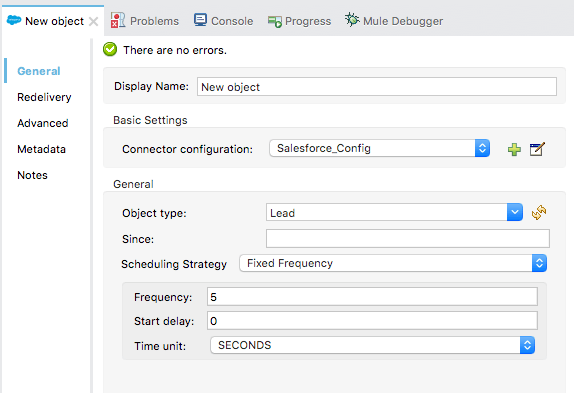
Task: Click the Console monitor icon
Action: (x=200, y=20)
